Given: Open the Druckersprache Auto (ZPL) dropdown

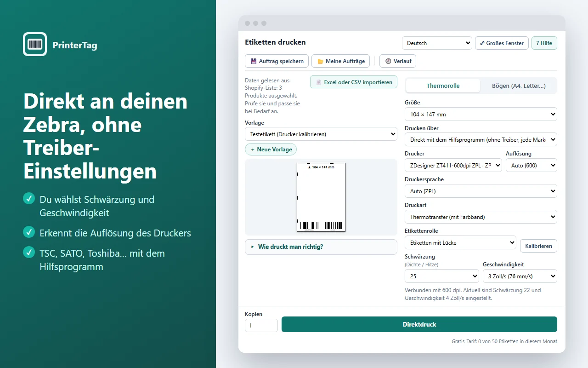Looking at the screenshot, I should (481, 191).
